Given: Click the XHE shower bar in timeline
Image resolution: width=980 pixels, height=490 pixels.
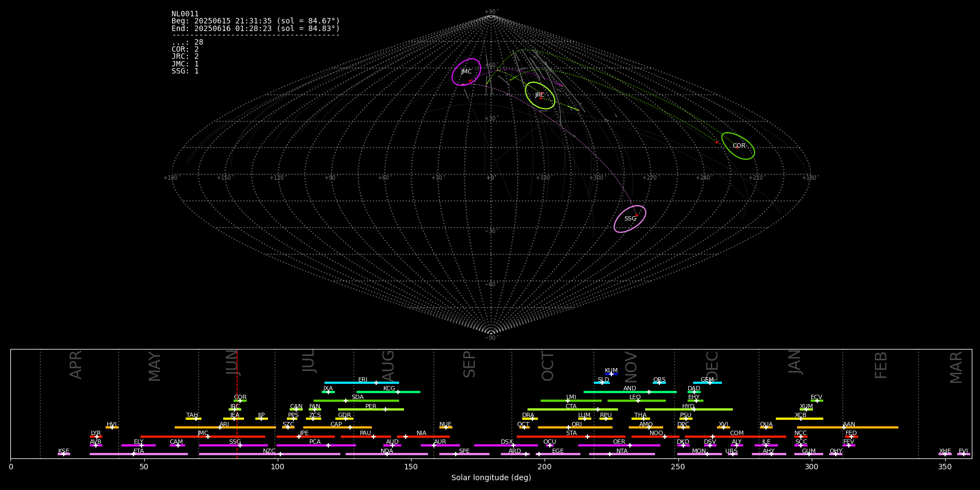Looking at the screenshot, I should (945, 454).
